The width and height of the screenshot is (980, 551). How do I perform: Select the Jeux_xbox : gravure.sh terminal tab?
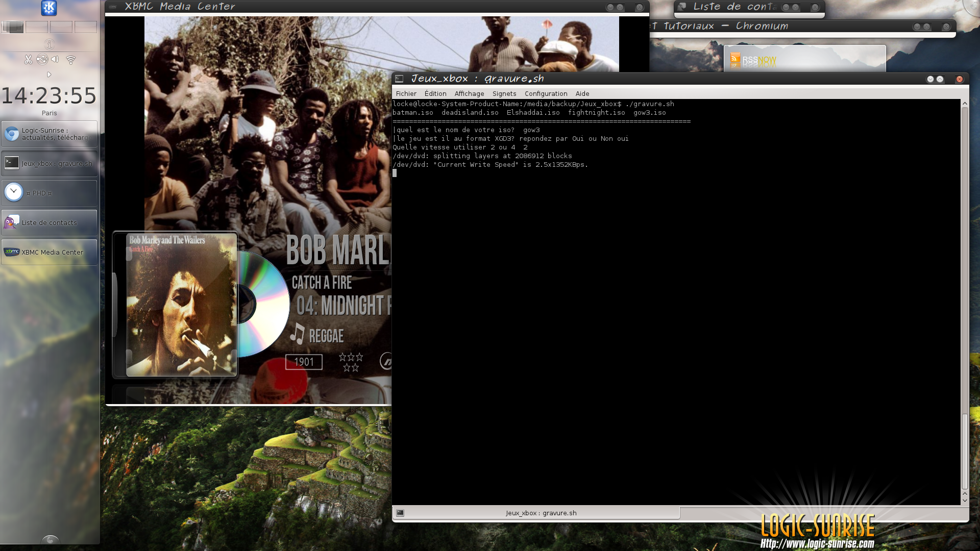[x=536, y=513]
